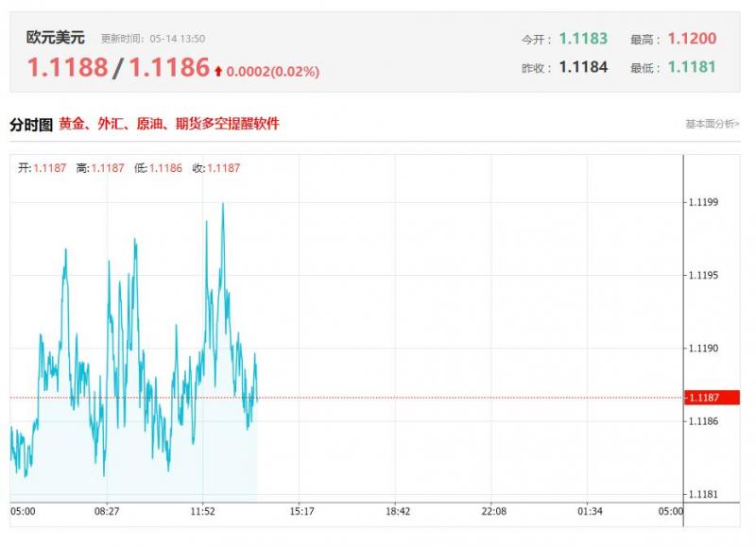This screenshot has width=756, height=546.
Task: Click the 15:17 time axis label
Action: click(301, 511)
